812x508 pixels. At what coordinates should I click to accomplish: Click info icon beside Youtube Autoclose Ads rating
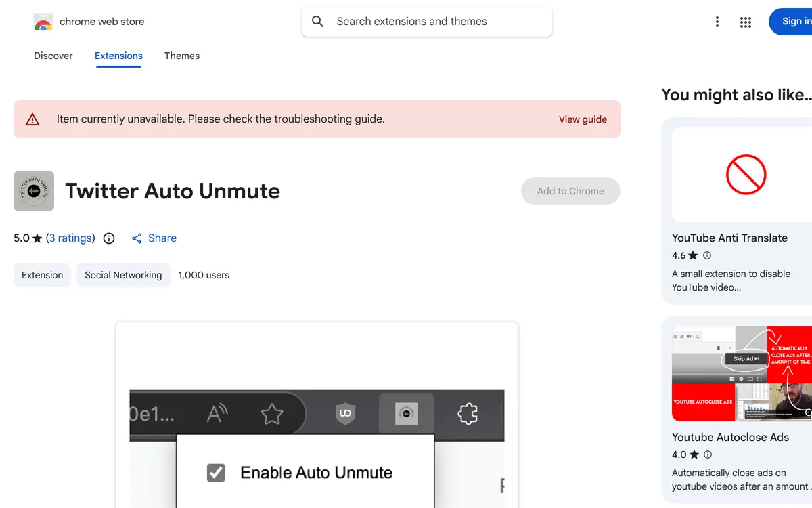coord(708,454)
